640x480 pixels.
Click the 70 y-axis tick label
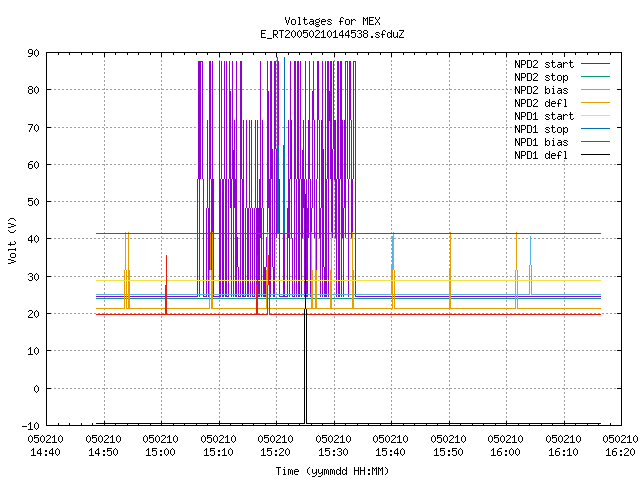point(33,128)
